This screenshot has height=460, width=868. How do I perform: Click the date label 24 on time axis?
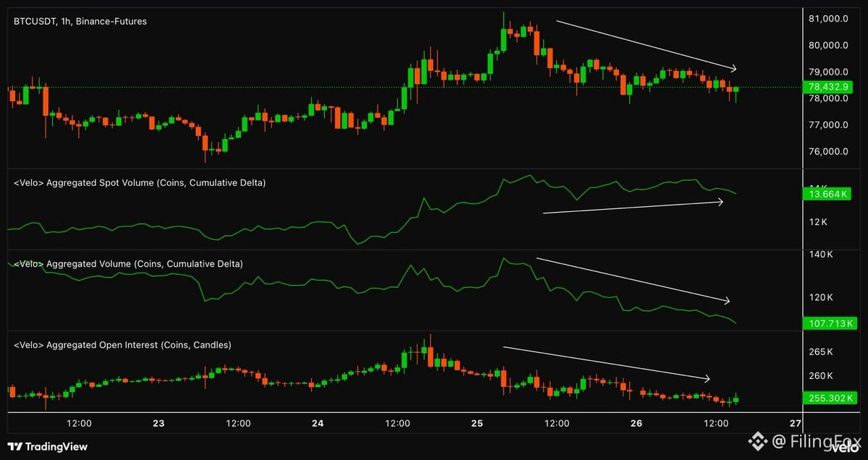318,424
